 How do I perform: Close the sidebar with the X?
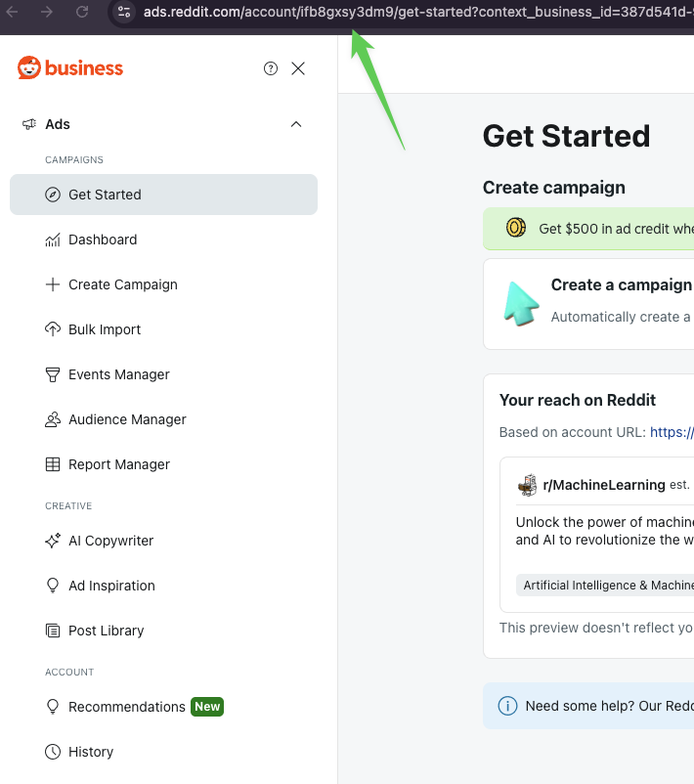pos(298,68)
